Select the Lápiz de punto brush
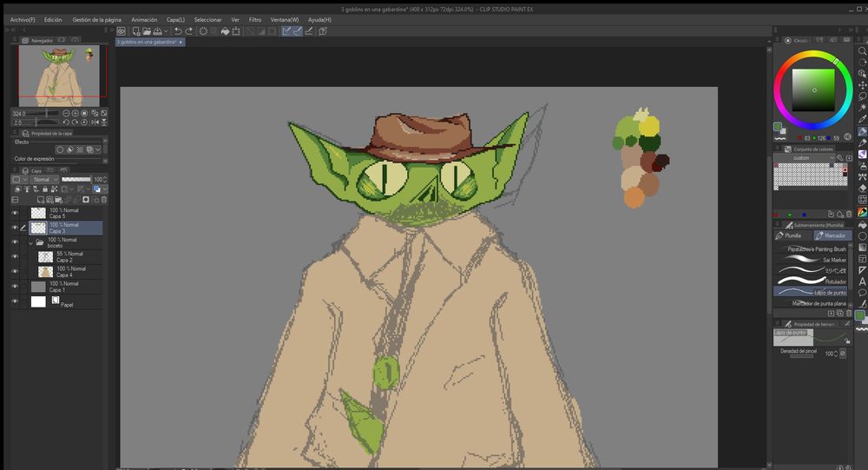868x470 pixels. pos(811,292)
